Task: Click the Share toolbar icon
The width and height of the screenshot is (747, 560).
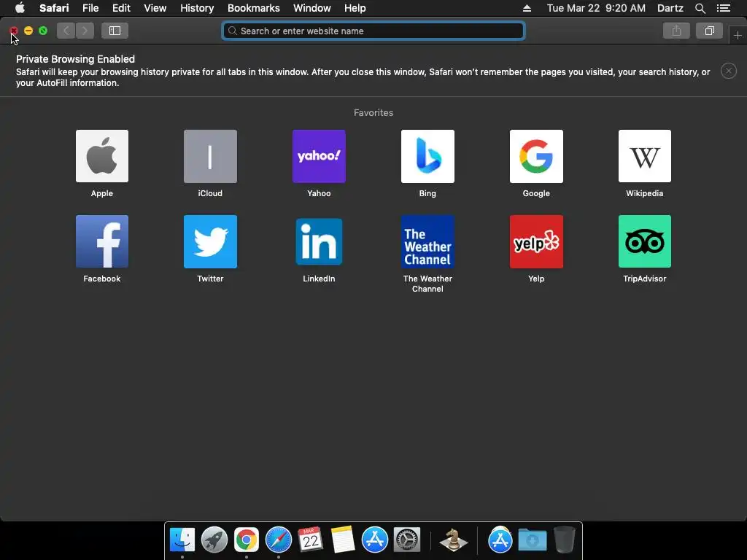Action: (676, 31)
